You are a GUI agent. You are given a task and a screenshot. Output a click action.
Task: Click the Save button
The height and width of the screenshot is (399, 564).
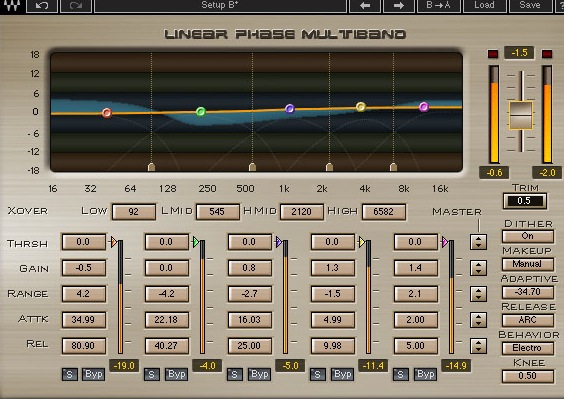point(530,6)
